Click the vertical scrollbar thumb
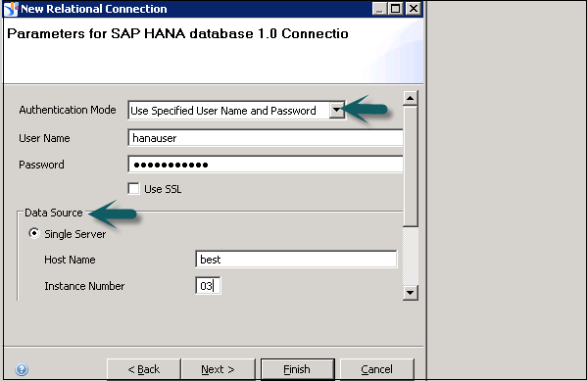Screen dimensions: 588x381 point(411,167)
